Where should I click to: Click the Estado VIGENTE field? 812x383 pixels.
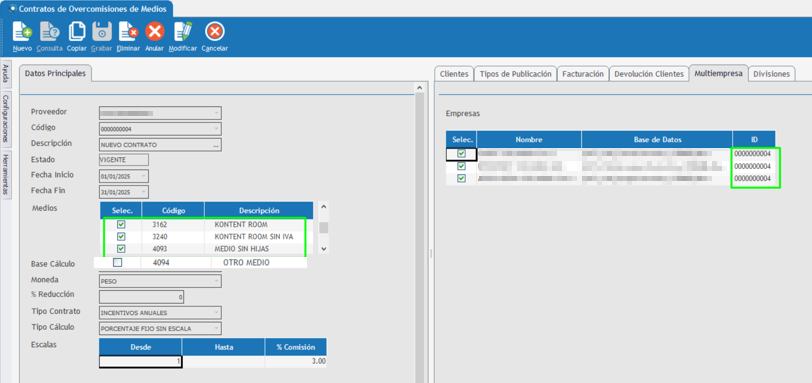124,160
